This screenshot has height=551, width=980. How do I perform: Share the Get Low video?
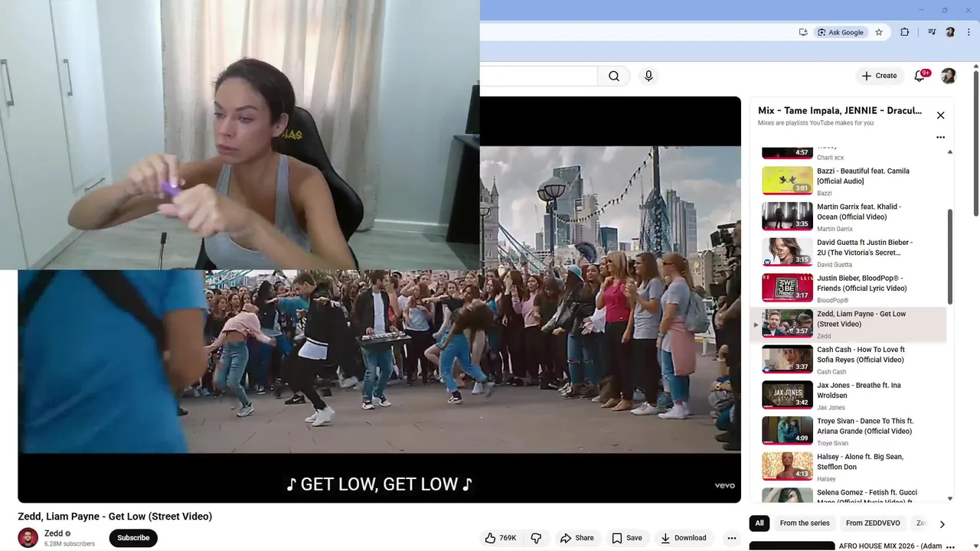point(577,538)
